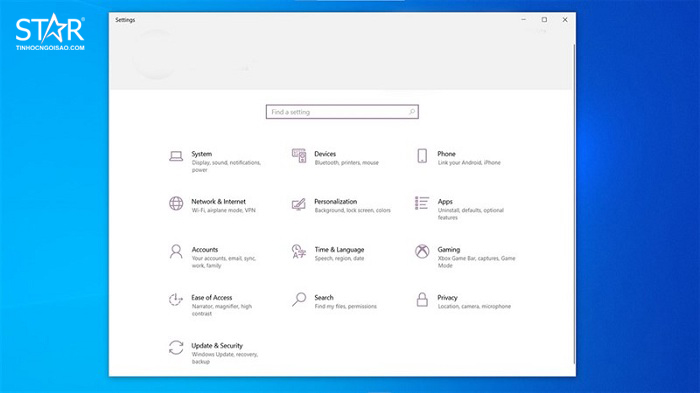Click 'Speech, region, date' text

point(339,259)
